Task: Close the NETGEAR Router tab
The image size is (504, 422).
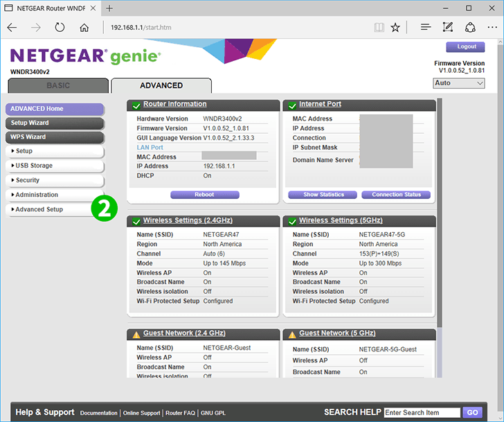Action: click(93, 8)
